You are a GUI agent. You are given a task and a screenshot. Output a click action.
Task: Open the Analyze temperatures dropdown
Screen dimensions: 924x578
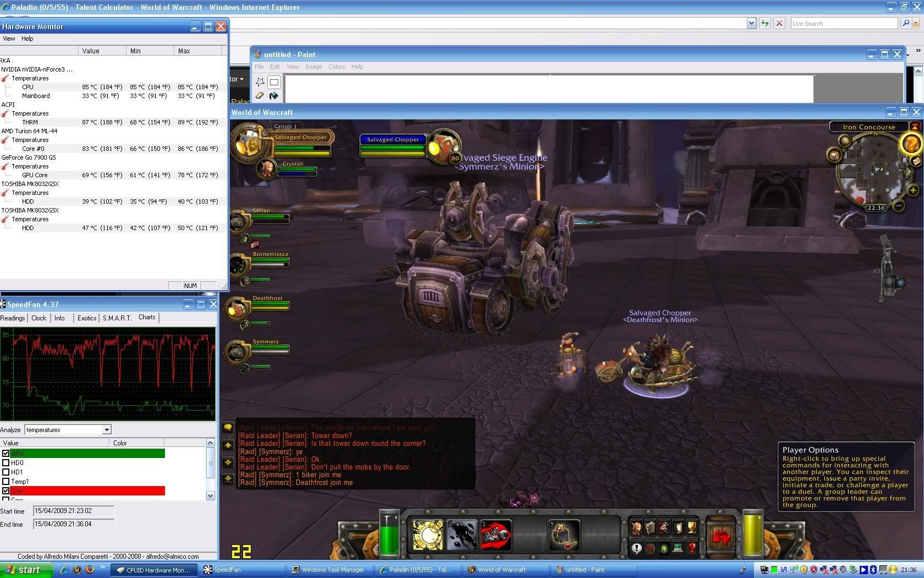pyautogui.click(x=107, y=429)
